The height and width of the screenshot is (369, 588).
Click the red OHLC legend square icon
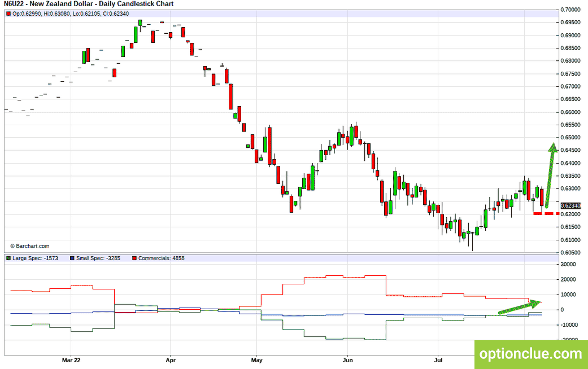click(x=8, y=14)
